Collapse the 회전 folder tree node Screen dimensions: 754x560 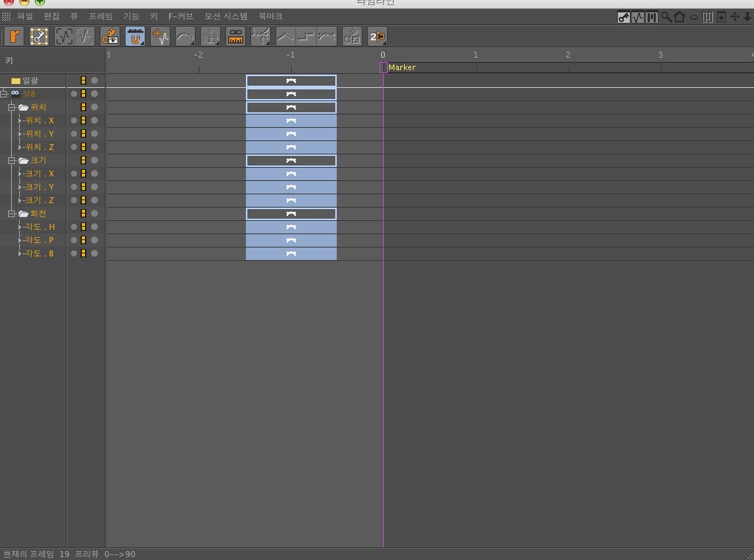click(12, 214)
